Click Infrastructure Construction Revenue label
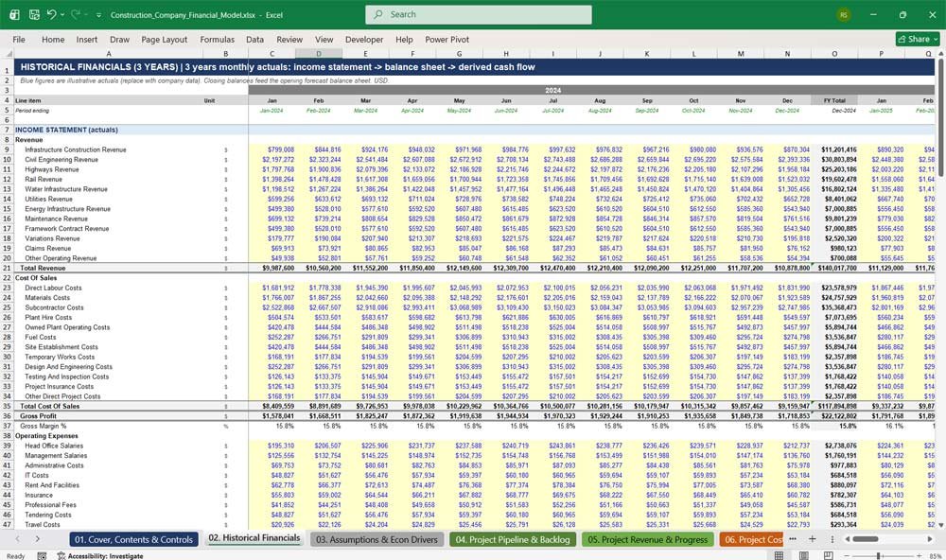The height and width of the screenshot is (560, 946). (x=76, y=149)
